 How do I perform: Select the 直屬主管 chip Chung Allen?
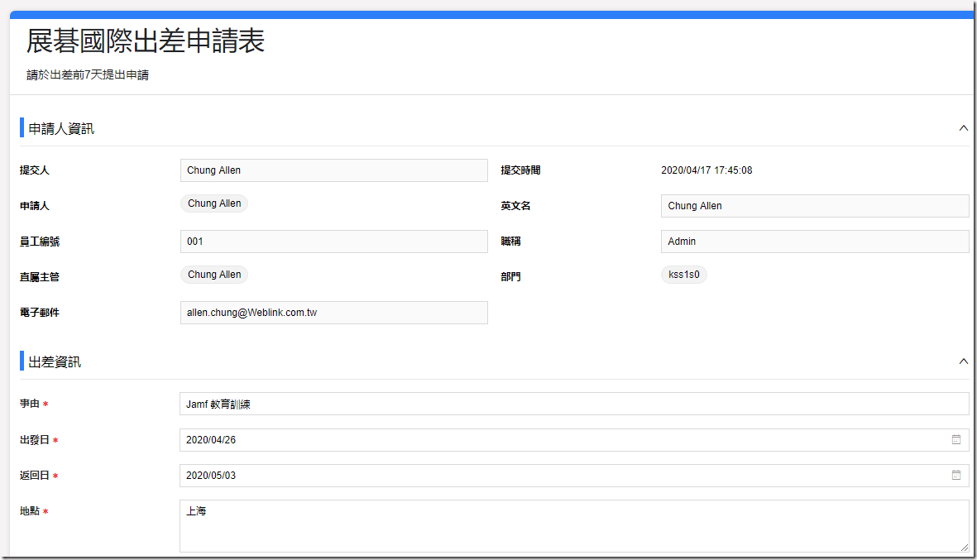click(214, 275)
